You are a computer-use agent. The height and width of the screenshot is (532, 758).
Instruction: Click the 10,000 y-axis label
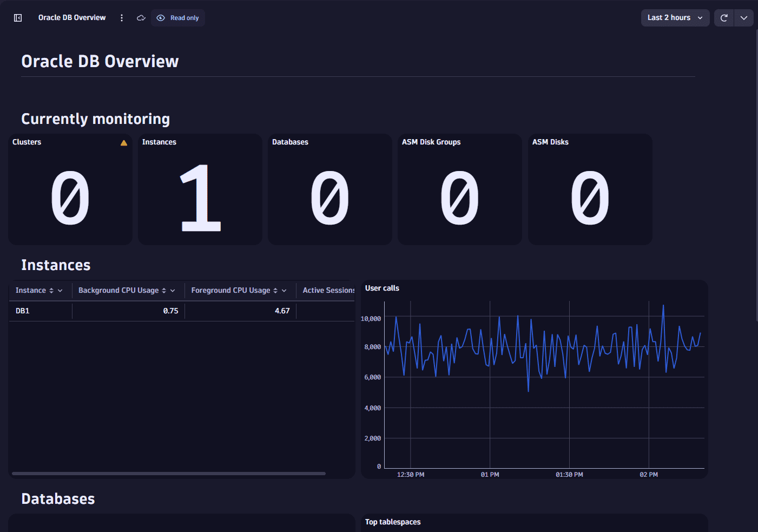[x=371, y=319]
